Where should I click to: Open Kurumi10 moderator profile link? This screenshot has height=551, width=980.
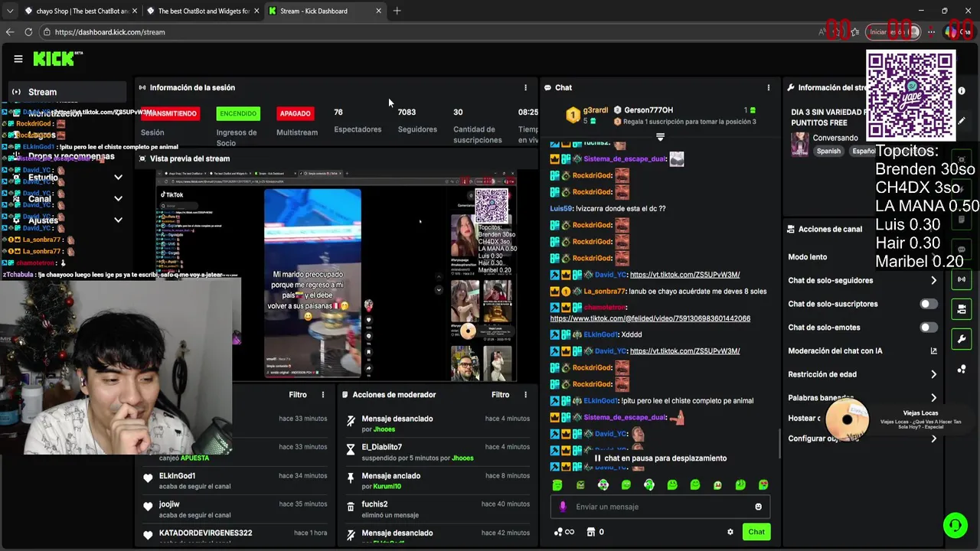click(387, 487)
